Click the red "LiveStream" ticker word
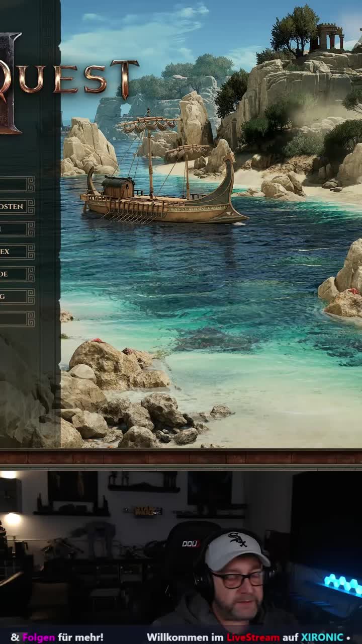 pyautogui.click(x=253, y=637)
